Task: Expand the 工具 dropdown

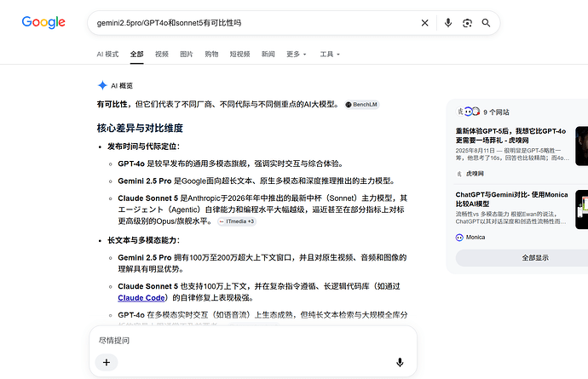Action: [x=330, y=54]
